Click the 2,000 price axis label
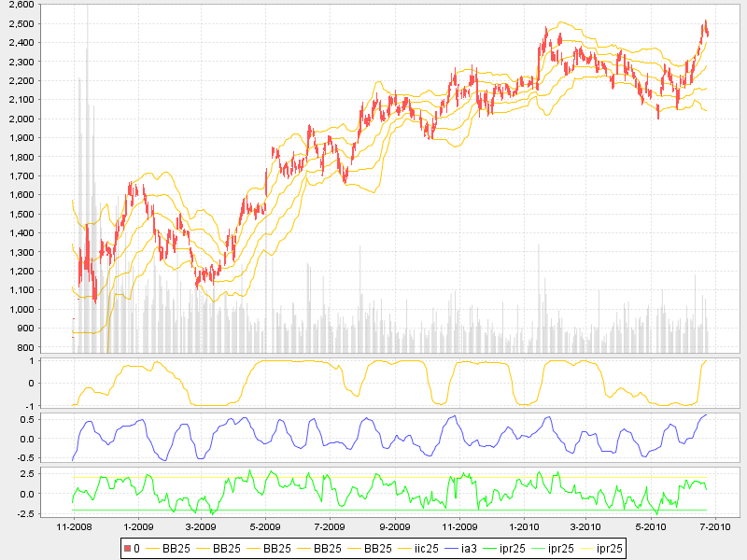Viewport: 747px width, 560px height. point(46,119)
